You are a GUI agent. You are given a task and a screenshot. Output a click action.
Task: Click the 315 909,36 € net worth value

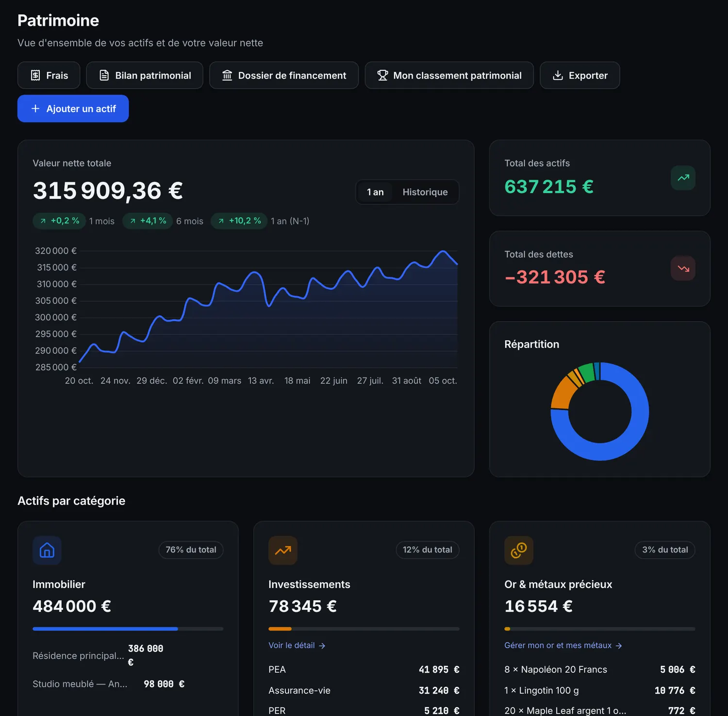[108, 191]
